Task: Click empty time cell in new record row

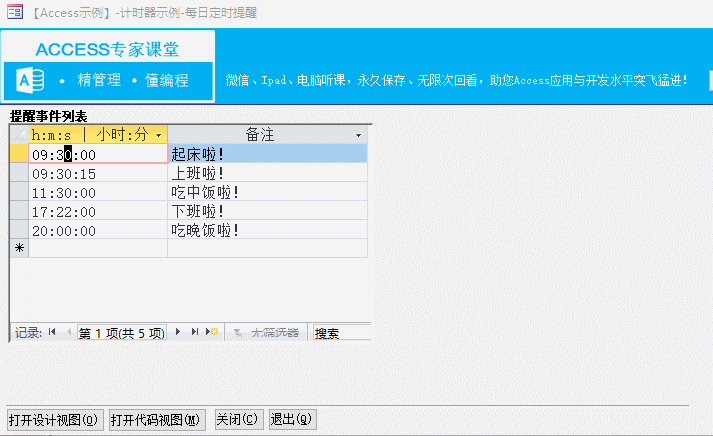Action: pos(98,248)
